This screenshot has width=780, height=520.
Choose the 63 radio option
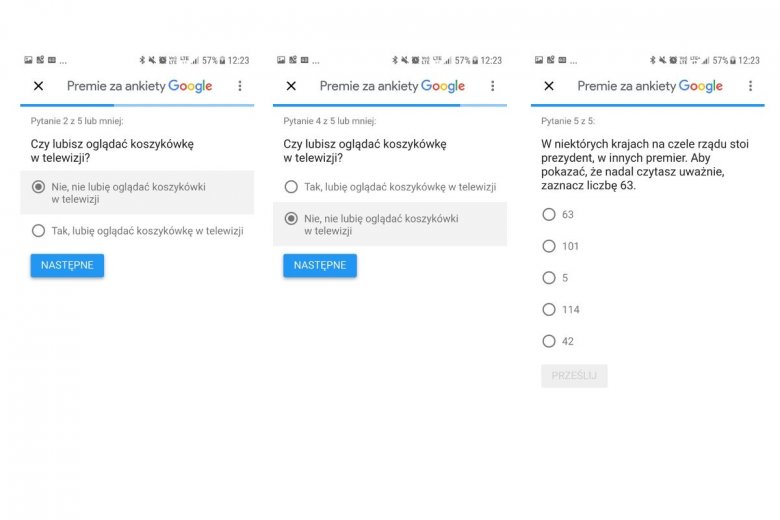(548, 214)
